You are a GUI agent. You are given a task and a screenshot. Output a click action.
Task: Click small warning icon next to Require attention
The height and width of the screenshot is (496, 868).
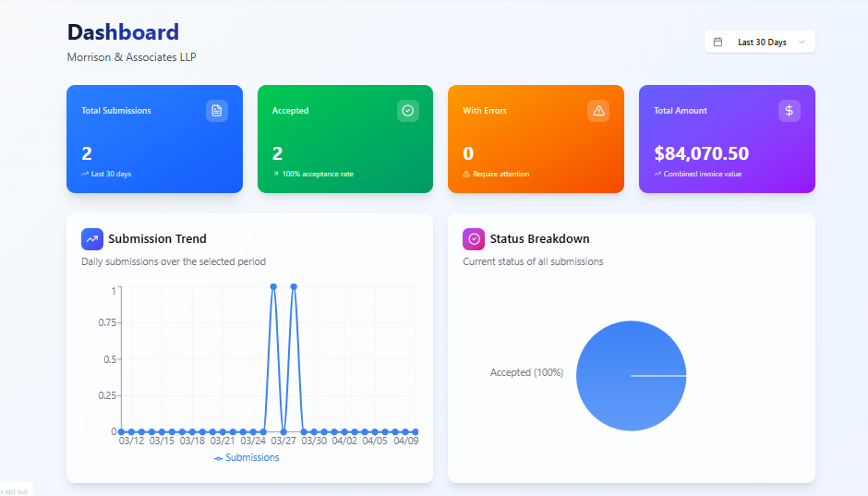(466, 174)
